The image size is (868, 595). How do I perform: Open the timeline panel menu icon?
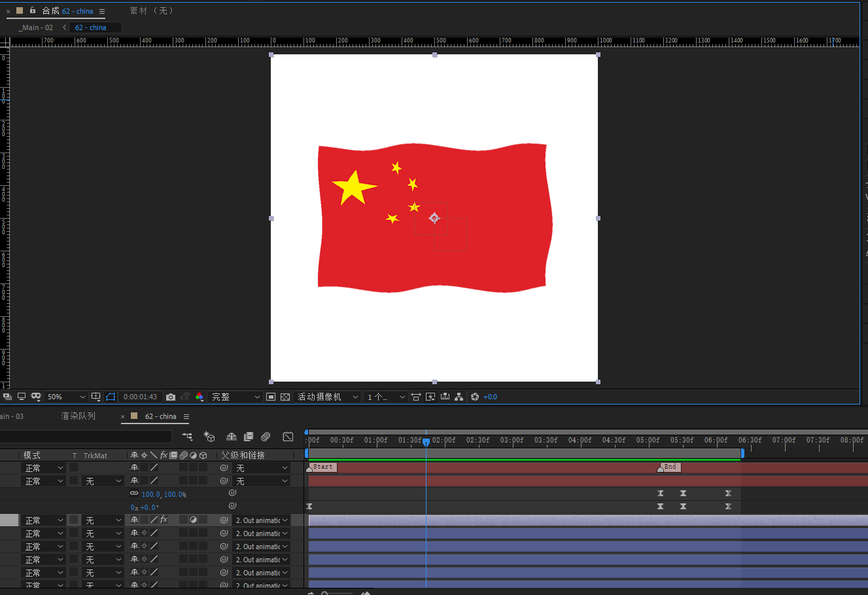coord(186,416)
